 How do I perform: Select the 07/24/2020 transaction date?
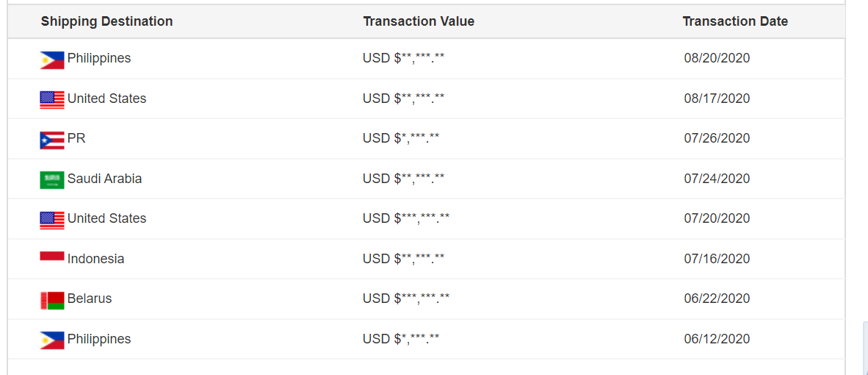(x=717, y=179)
